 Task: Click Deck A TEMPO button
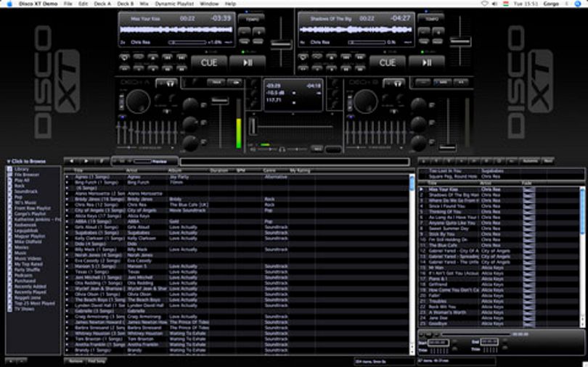251,18
